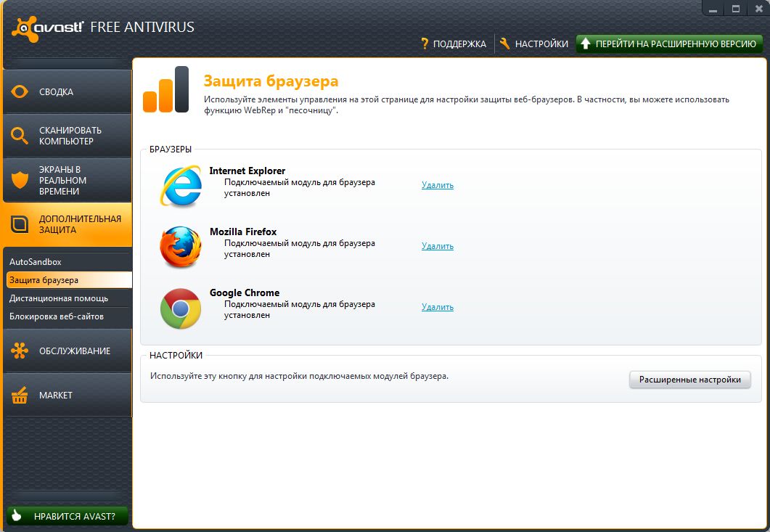Click the Internet Explorer browser icon
This screenshot has height=532, width=770.
181,187
